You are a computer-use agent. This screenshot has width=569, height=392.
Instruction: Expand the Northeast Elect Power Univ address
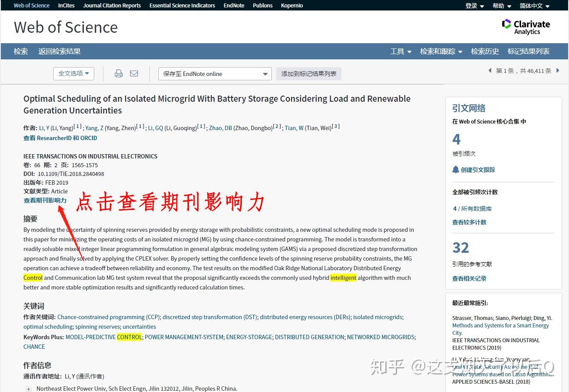point(28,389)
